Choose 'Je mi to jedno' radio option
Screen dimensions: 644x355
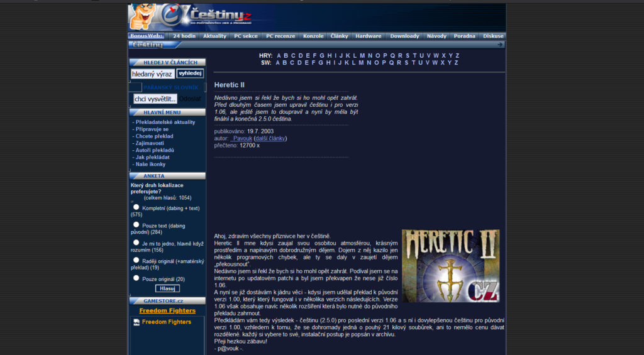[x=136, y=243]
